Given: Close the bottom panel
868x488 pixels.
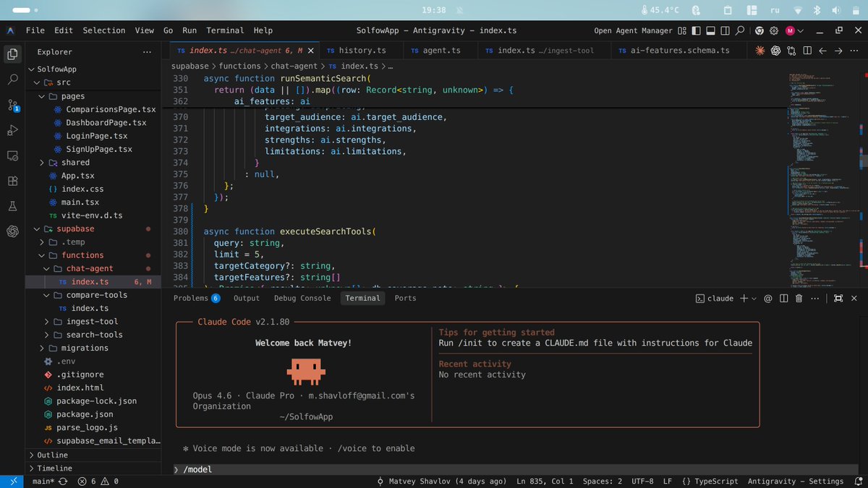Looking at the screenshot, I should pyautogui.click(x=854, y=298).
